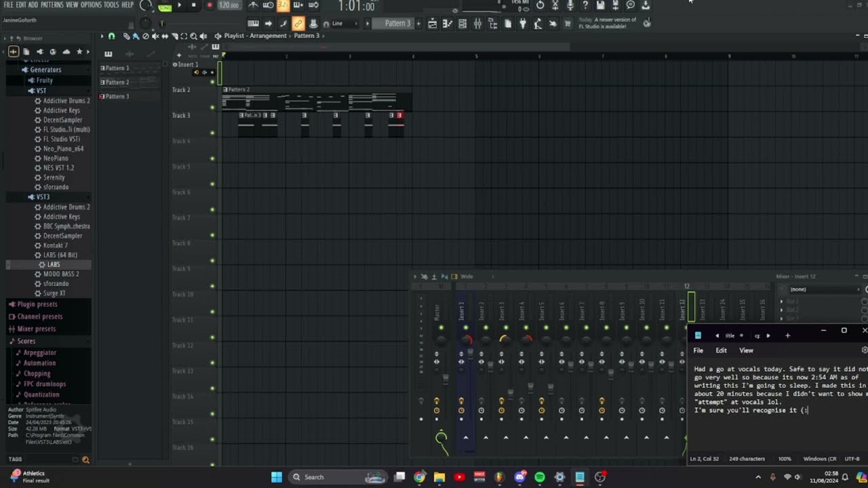Select the delete tool in the playlist toolbar
This screenshot has width=868, height=488.
coord(146,36)
